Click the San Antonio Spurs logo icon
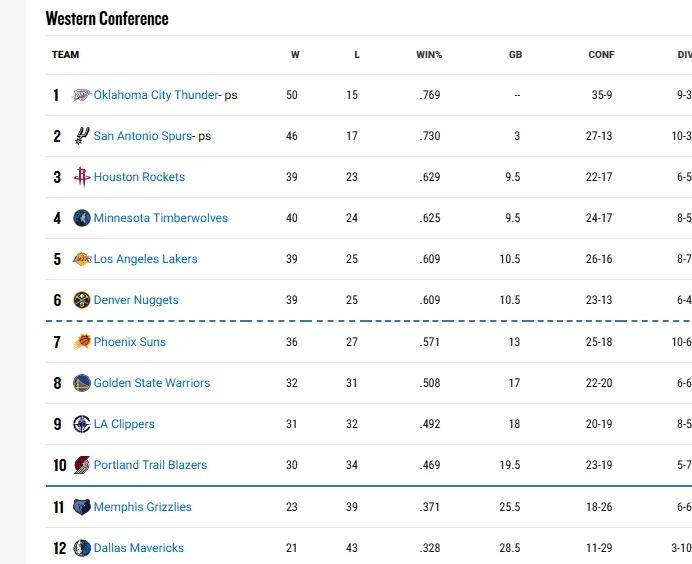Screen dimensions: 692x564 [82, 136]
